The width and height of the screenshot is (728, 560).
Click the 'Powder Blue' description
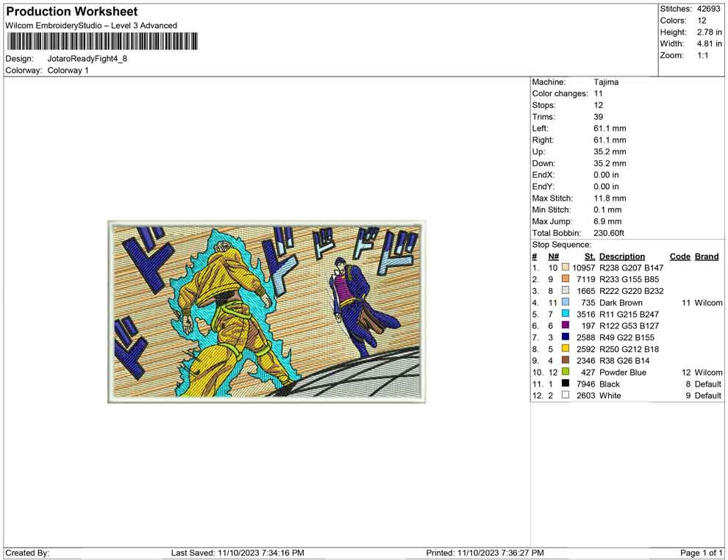tap(623, 372)
